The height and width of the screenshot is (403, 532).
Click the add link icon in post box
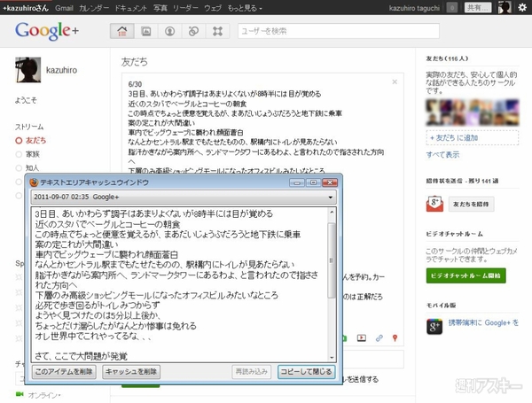379,338
